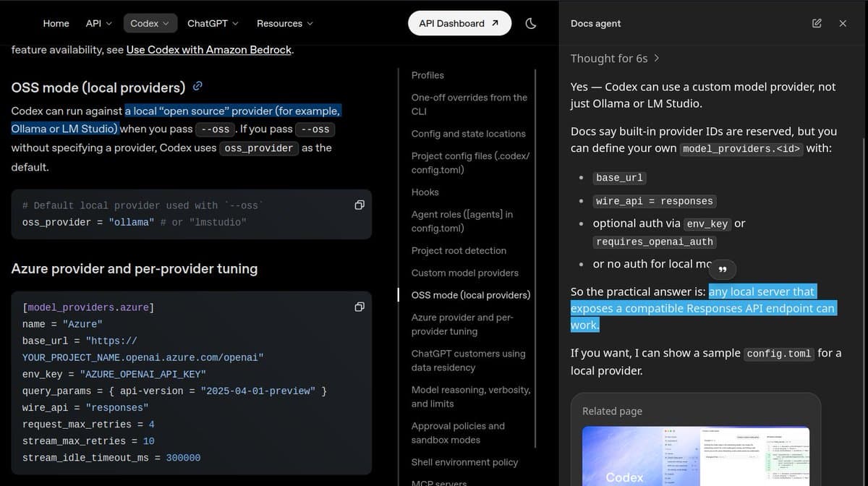868x486 pixels.
Task: Click the arrow icon on API Dashboard
Action: coord(495,23)
